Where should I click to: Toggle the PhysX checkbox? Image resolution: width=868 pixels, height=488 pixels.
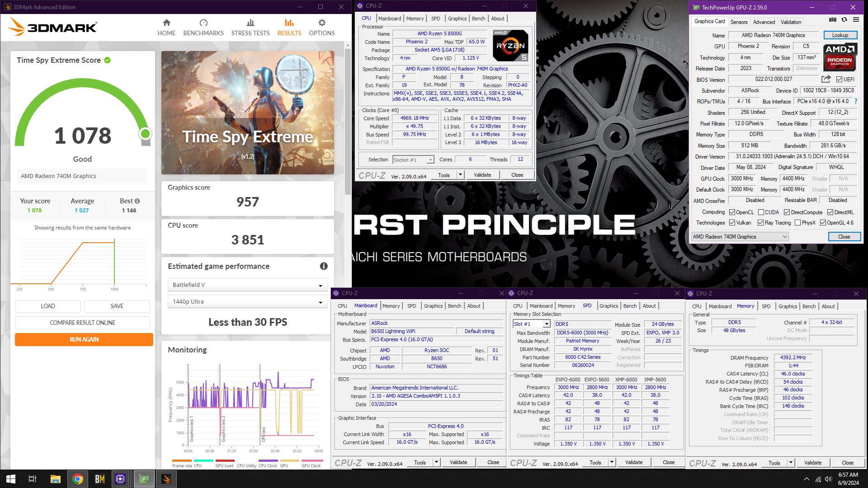pos(797,223)
